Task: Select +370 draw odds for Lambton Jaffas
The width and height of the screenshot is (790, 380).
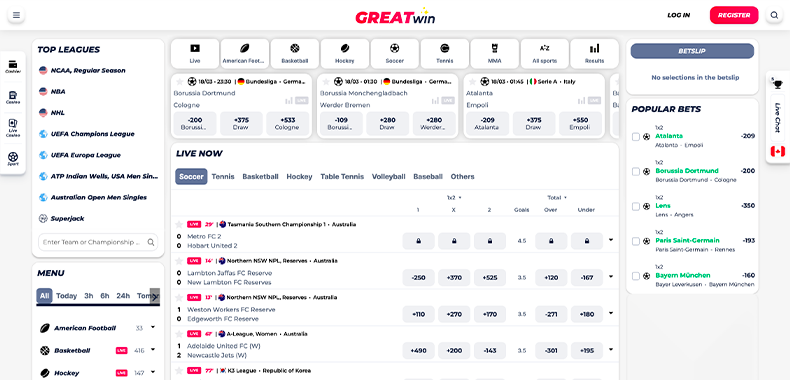Action: pyautogui.click(x=454, y=277)
